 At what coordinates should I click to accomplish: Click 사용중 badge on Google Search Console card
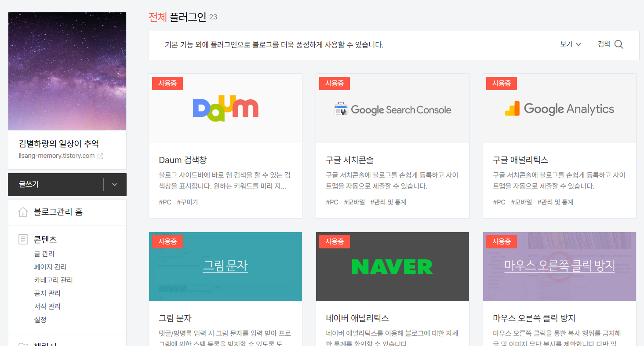(335, 84)
